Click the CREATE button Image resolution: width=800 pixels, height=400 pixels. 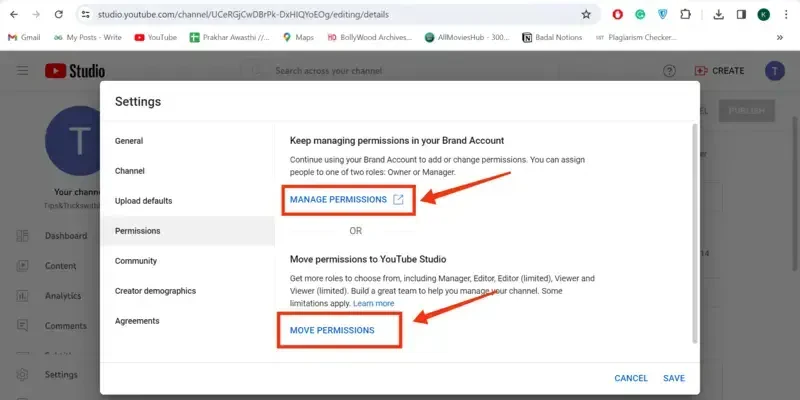click(x=719, y=71)
